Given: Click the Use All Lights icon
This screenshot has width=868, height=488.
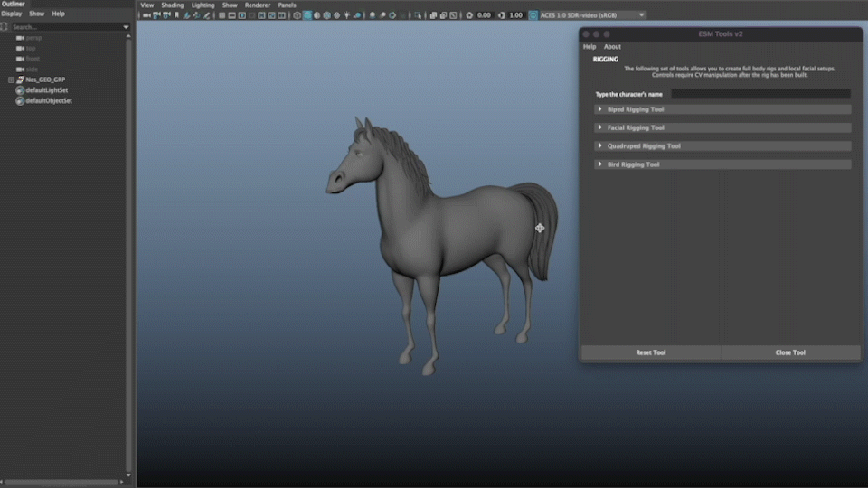Looking at the screenshot, I should click(x=346, y=15).
